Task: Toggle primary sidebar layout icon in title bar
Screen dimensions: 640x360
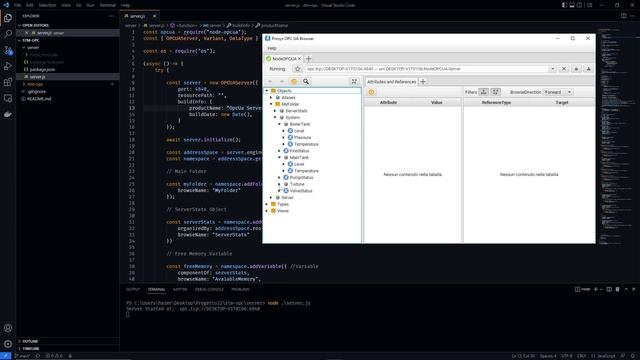Action: 564,5
